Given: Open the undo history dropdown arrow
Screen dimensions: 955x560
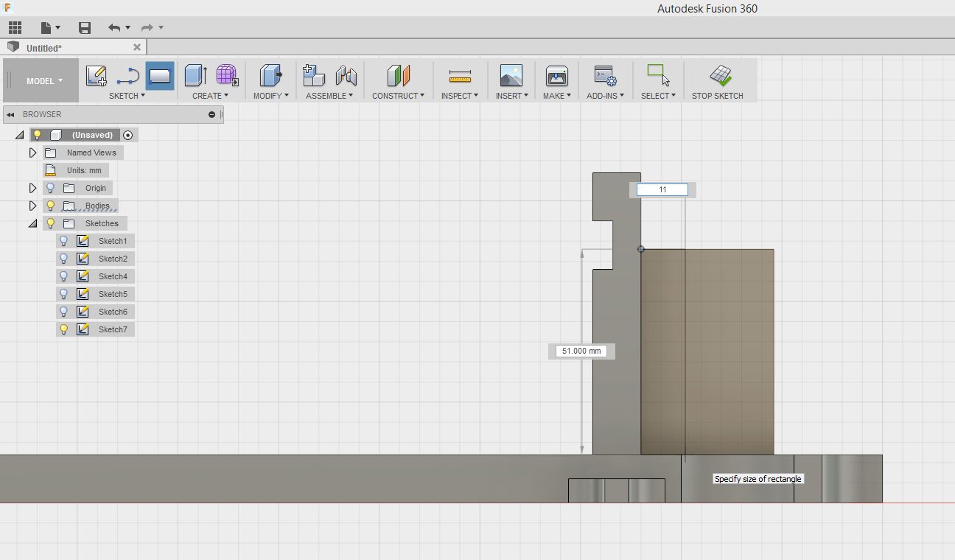Looking at the screenshot, I should click(x=127, y=28).
